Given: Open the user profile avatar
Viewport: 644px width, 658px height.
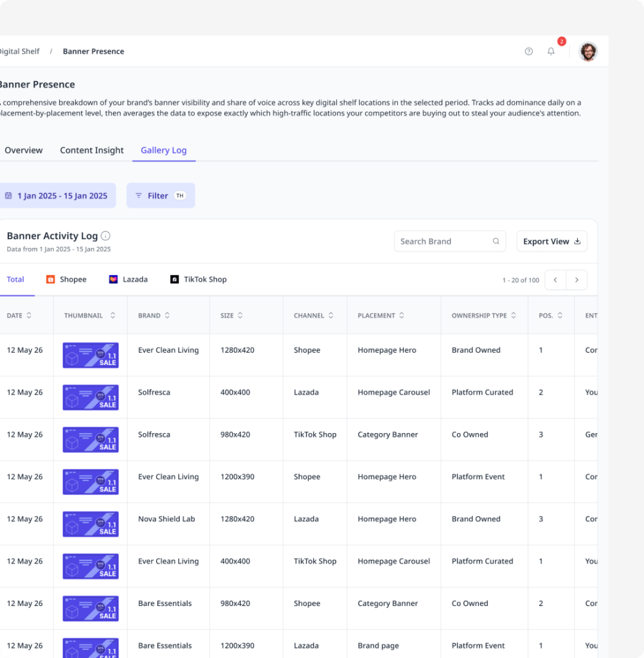Looking at the screenshot, I should [587, 51].
